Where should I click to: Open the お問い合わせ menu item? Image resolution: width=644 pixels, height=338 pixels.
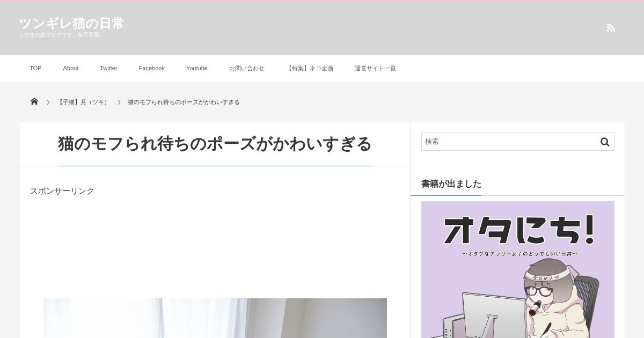247,68
